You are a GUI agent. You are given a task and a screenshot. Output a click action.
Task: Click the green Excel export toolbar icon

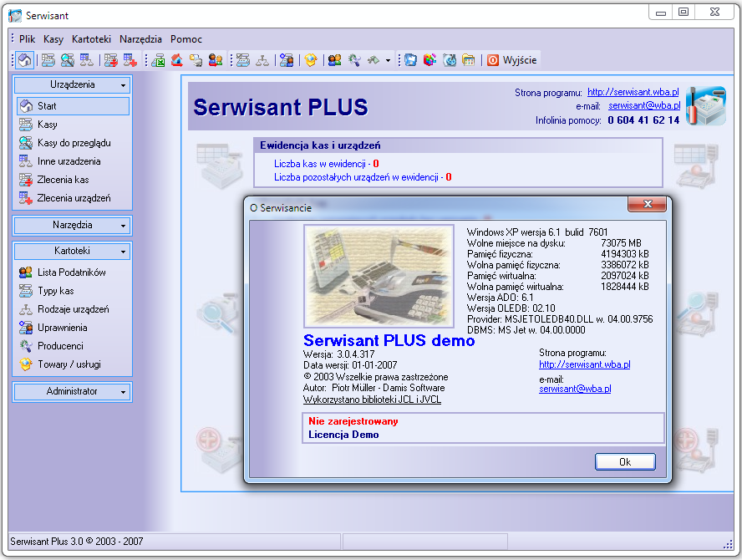[158, 60]
